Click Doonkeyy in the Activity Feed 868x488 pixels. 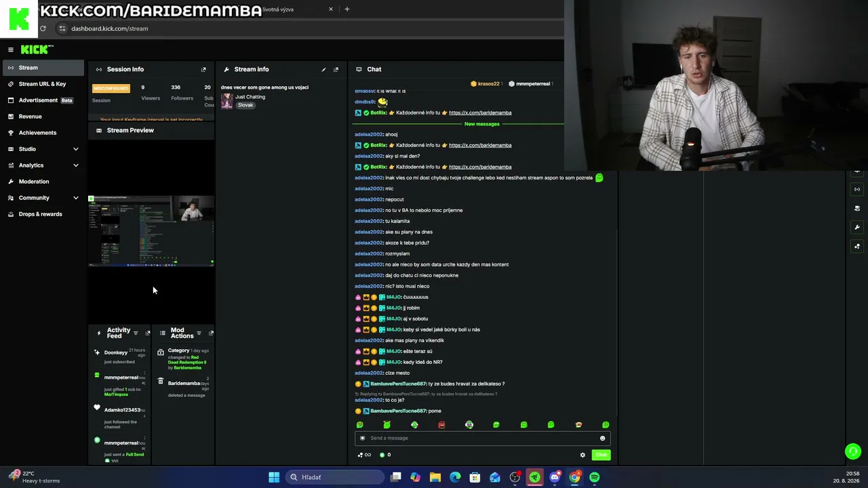click(x=116, y=352)
